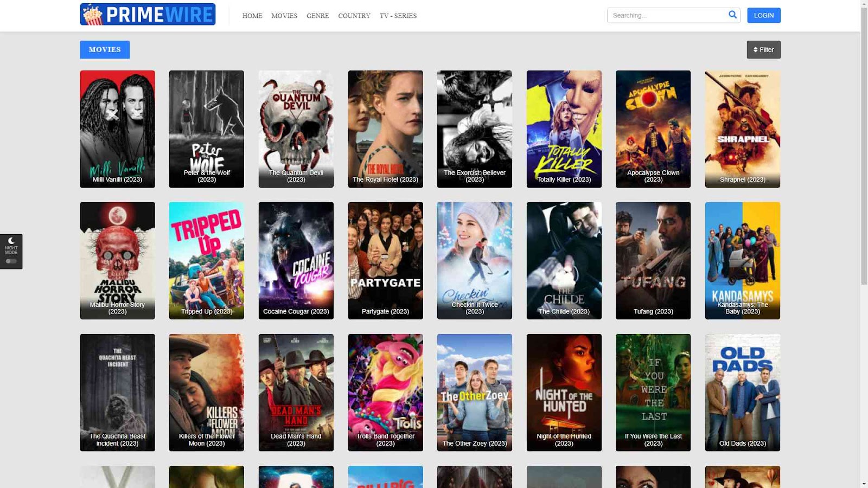Open The Royal Hotel (2023) poster
This screenshot has height=488, width=868.
(386, 129)
